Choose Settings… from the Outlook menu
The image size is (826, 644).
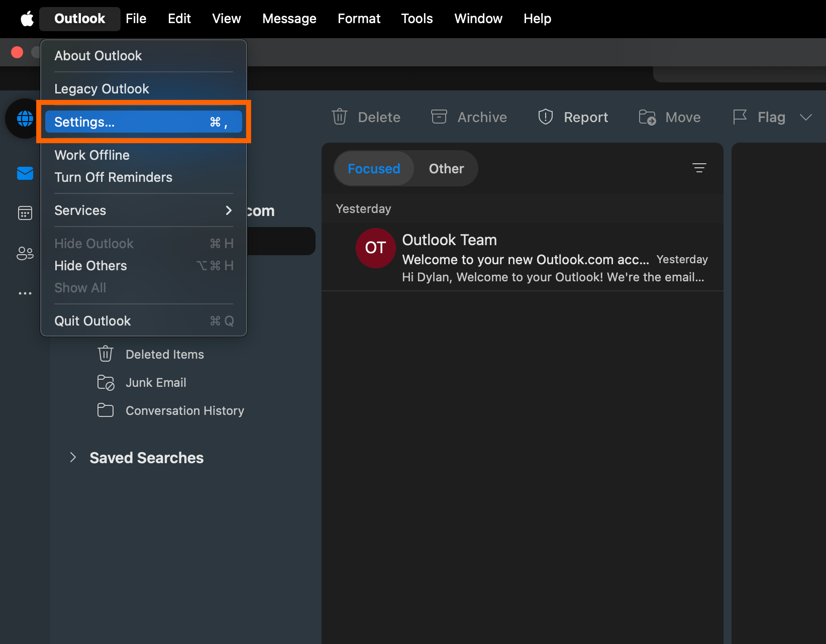click(143, 122)
